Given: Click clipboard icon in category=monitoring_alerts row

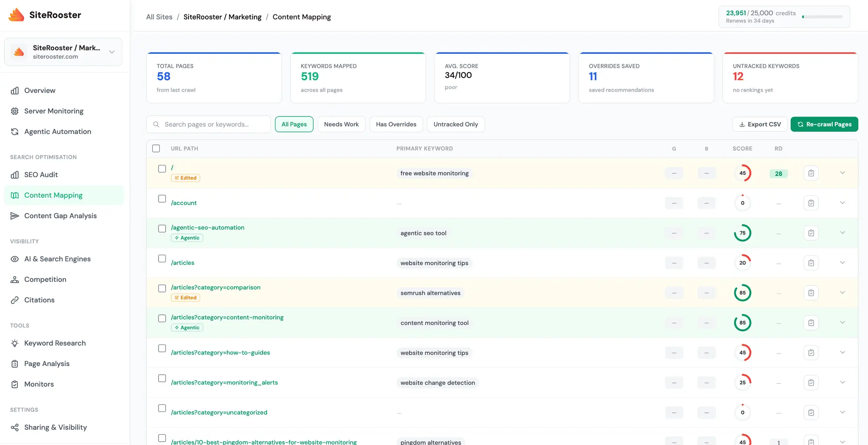Looking at the screenshot, I should coord(811,383).
